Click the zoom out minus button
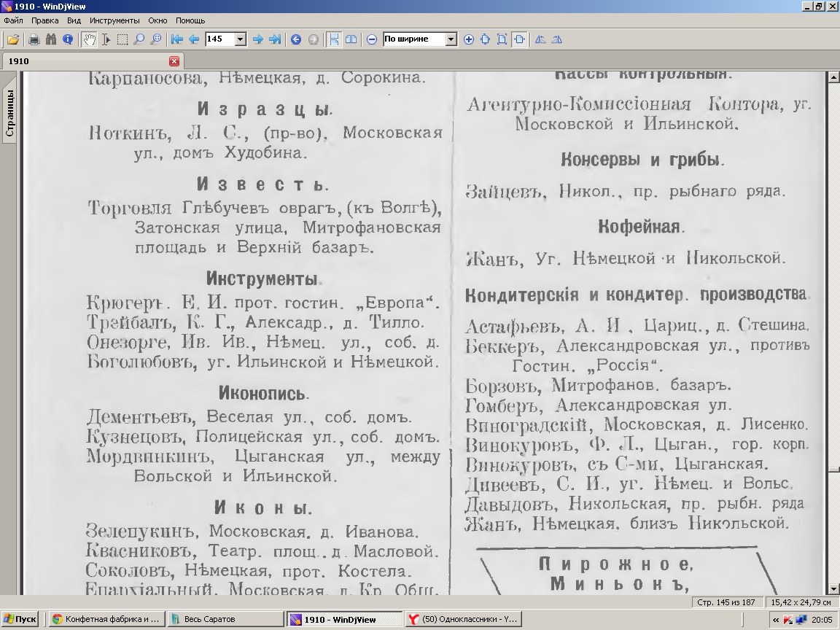 coord(372,39)
